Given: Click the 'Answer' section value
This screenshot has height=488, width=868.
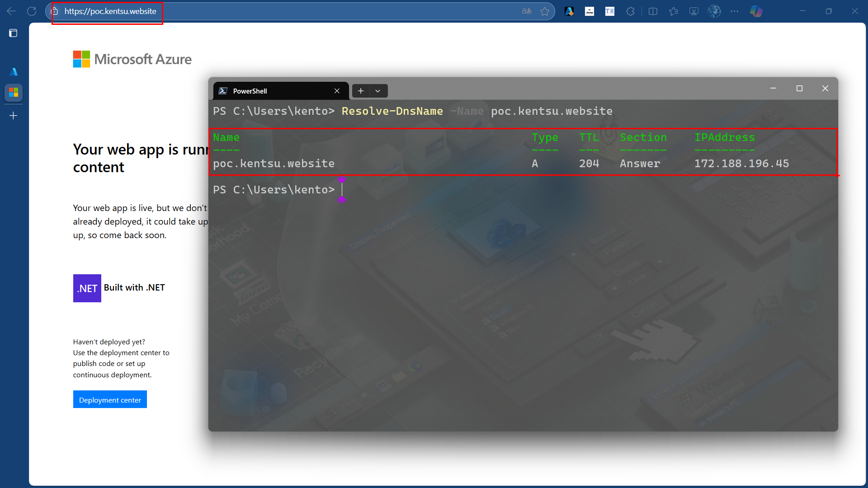Looking at the screenshot, I should pyautogui.click(x=640, y=164).
